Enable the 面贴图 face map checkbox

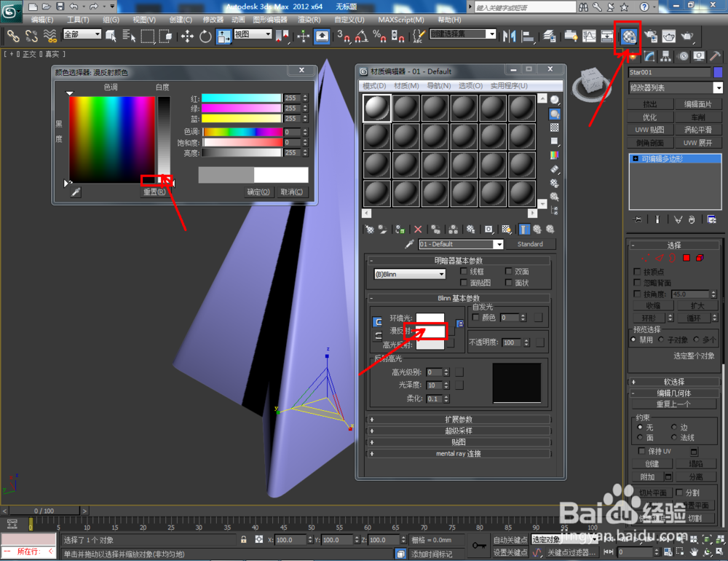click(463, 283)
